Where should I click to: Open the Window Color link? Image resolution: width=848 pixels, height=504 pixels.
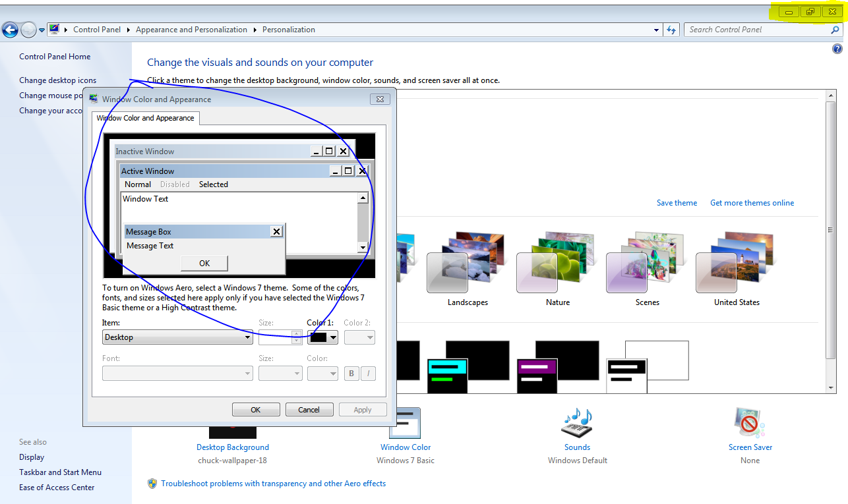click(x=406, y=447)
